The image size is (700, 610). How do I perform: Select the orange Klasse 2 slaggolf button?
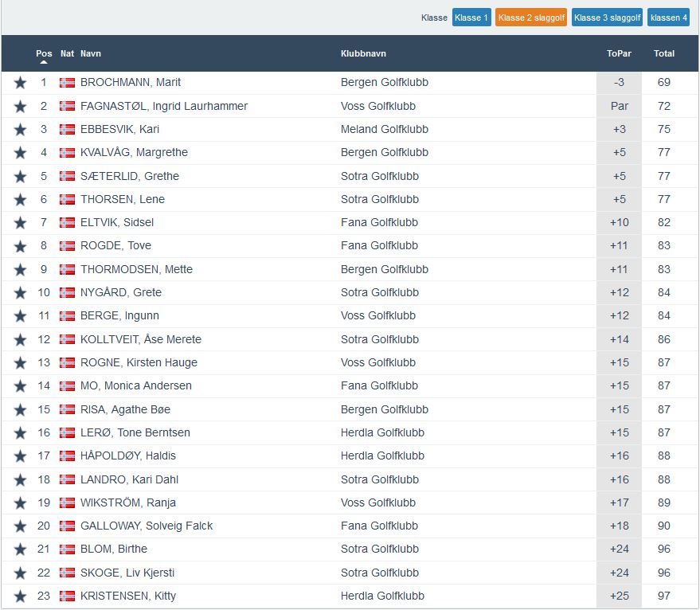pos(531,18)
